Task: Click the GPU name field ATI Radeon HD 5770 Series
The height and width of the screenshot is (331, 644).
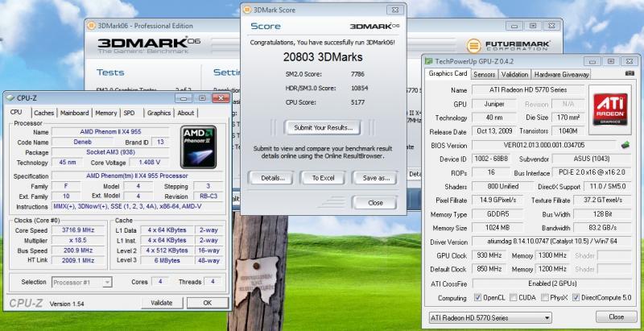Action: (x=528, y=89)
